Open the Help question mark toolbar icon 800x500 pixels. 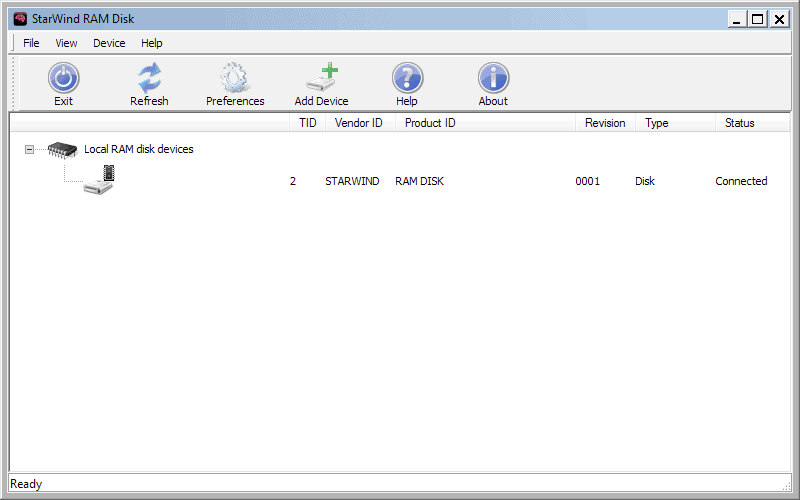click(x=407, y=78)
